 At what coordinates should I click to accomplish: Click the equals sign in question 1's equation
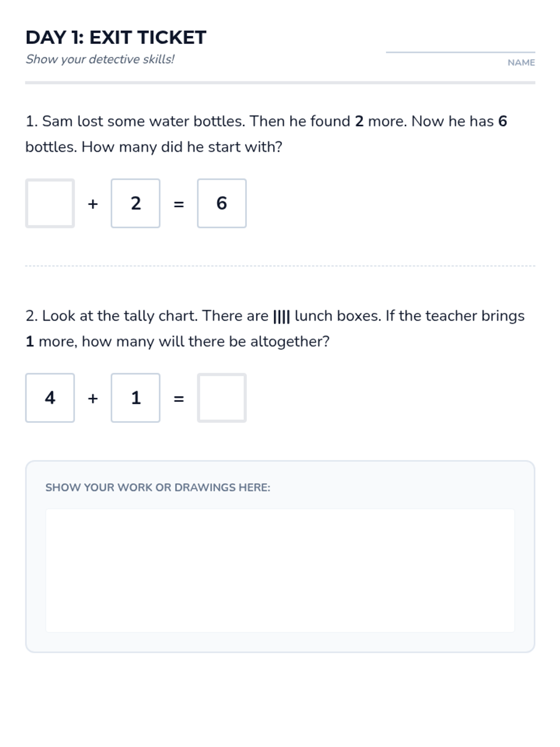pos(179,204)
